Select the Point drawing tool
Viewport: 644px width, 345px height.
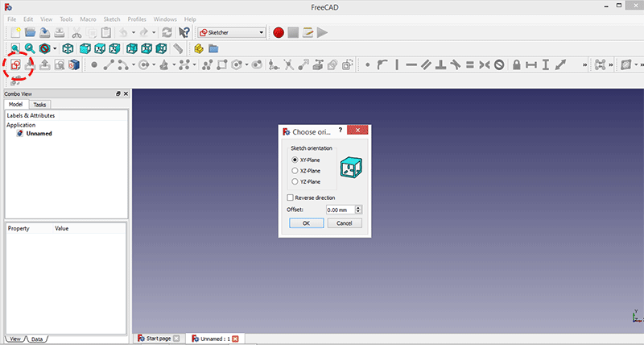(94, 64)
